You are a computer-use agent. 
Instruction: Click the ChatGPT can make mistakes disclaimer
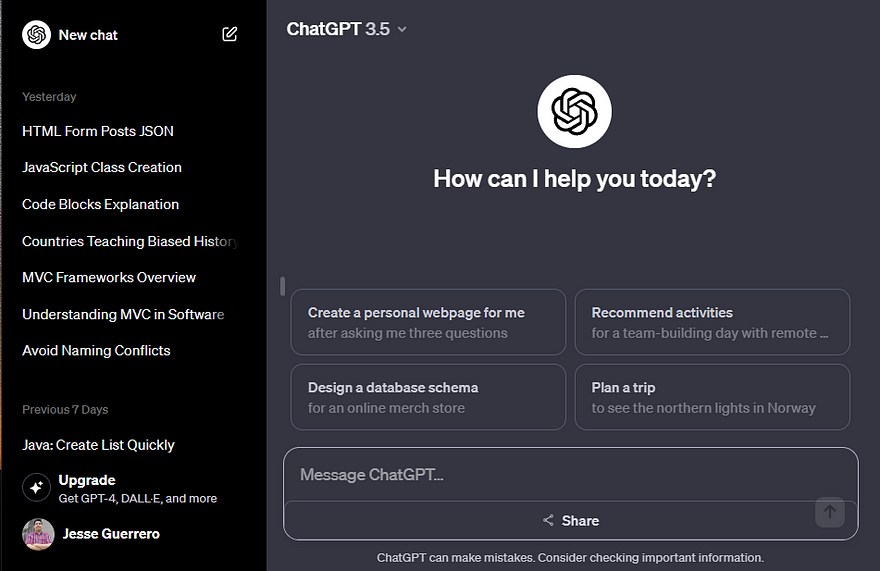(x=570, y=558)
